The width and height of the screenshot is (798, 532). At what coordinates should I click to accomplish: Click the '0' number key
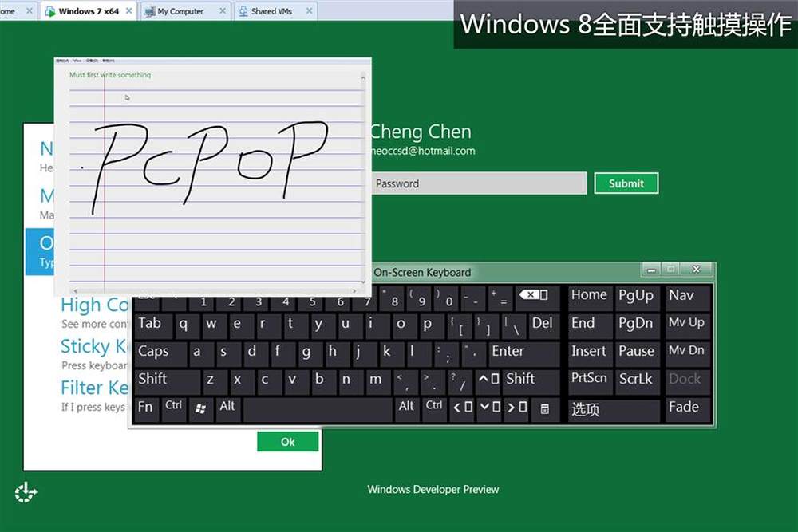point(447,298)
